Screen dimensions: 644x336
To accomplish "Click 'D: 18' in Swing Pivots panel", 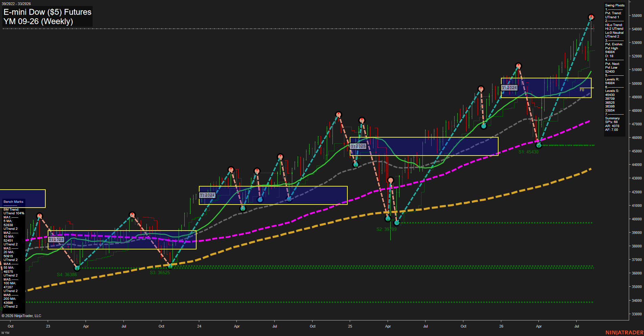I will coord(609,56).
